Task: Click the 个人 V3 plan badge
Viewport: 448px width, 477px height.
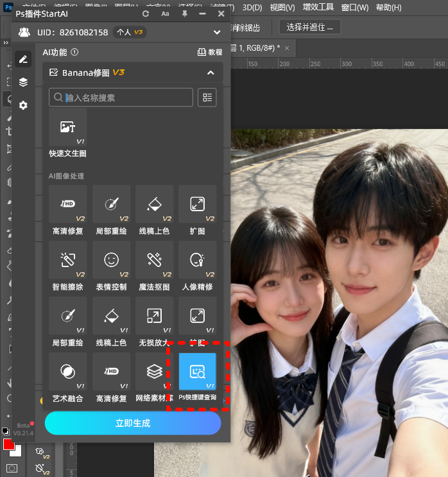Action: click(x=130, y=32)
